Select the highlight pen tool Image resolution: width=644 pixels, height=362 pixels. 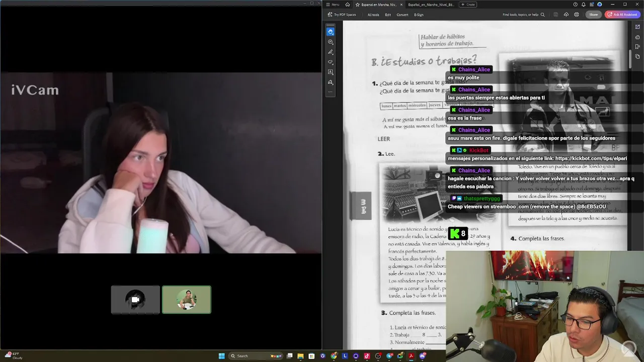[x=330, y=52]
